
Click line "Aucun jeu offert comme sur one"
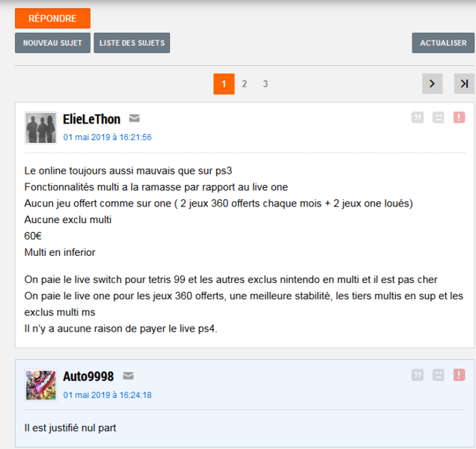pos(219,204)
